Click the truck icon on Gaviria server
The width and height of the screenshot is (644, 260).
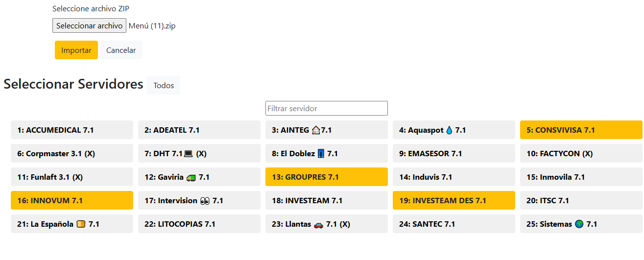191,177
